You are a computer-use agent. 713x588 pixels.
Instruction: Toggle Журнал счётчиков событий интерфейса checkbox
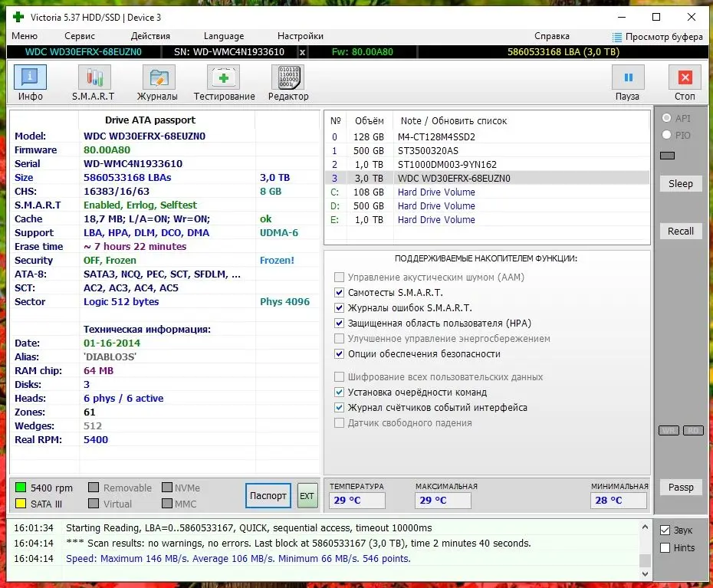click(339, 408)
